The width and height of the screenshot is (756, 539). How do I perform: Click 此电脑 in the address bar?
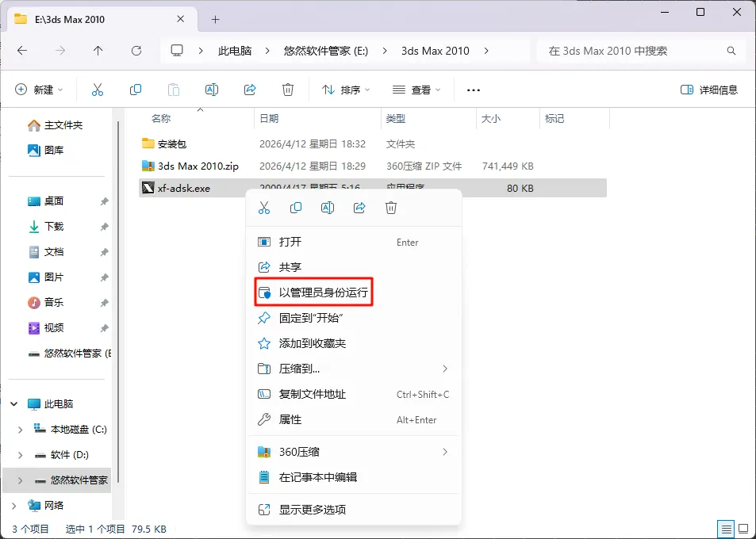(x=235, y=51)
